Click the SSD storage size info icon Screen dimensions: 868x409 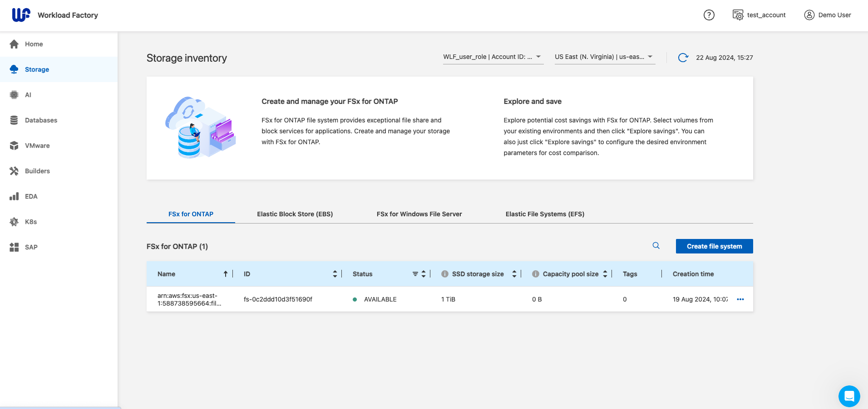tap(445, 274)
